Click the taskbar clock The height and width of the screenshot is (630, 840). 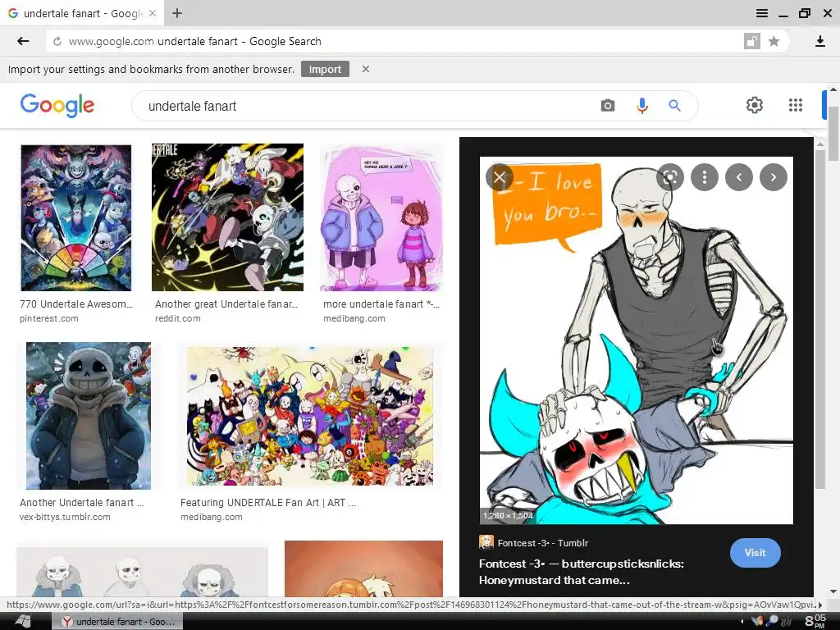[815, 621]
